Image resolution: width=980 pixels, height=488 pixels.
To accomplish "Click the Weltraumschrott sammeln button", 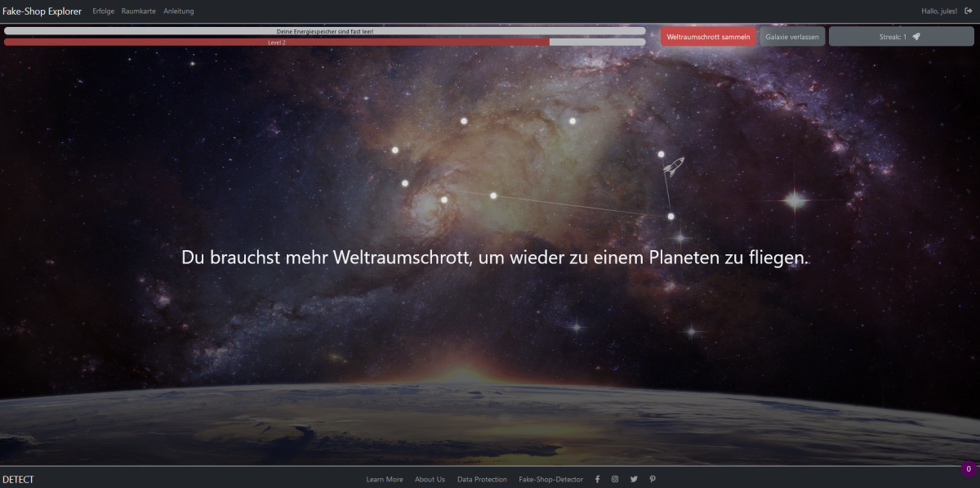I will 709,37.
